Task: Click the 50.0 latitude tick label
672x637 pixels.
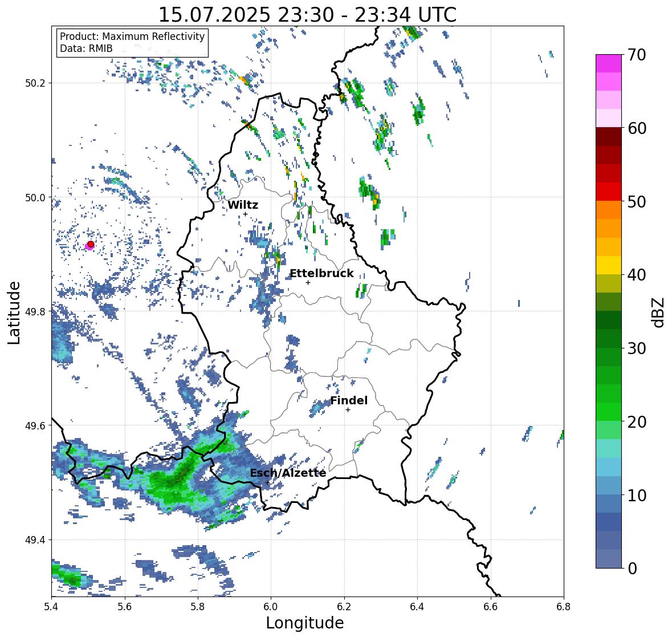Action: tap(35, 198)
